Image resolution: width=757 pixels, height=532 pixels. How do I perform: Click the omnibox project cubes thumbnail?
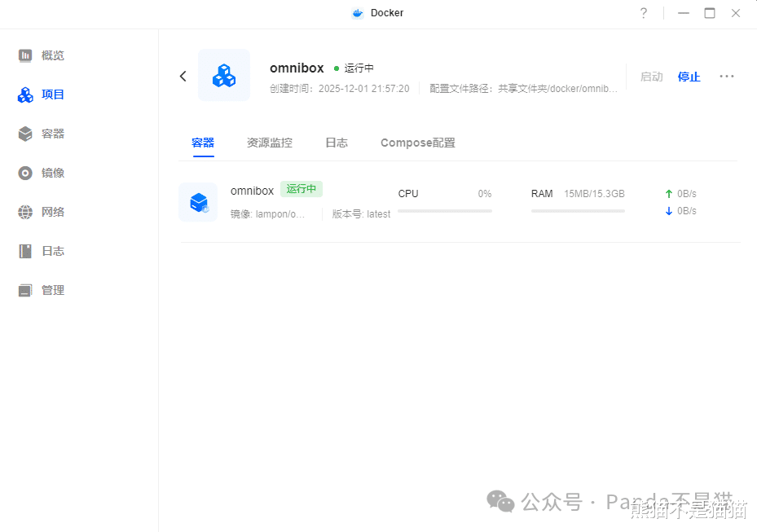[x=224, y=75]
